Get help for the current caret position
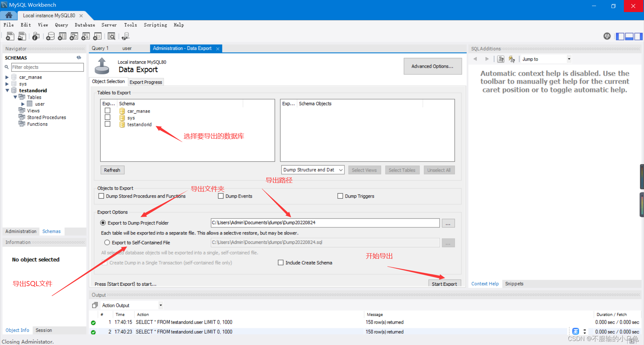This screenshot has width=644, height=345. (501, 59)
